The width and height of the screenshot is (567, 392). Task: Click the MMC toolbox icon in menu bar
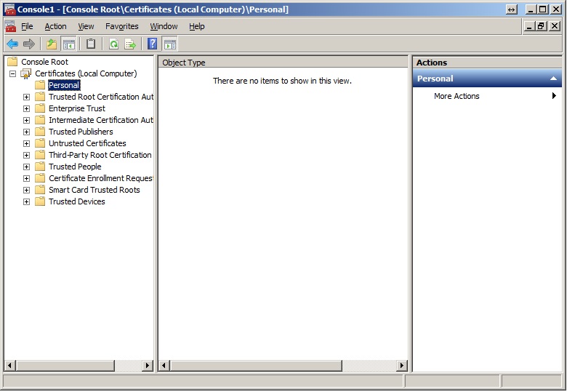click(10, 26)
